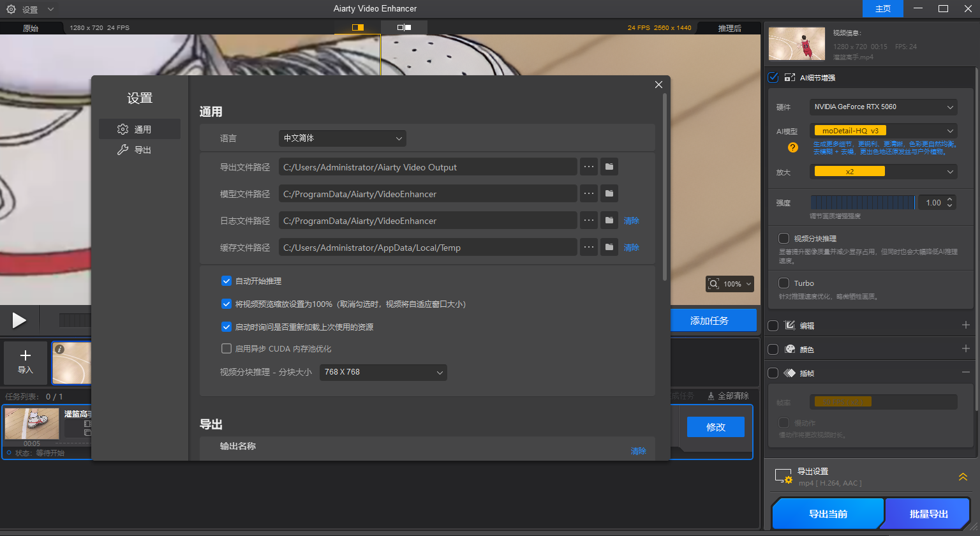Click the 批量导出 button

(x=928, y=514)
